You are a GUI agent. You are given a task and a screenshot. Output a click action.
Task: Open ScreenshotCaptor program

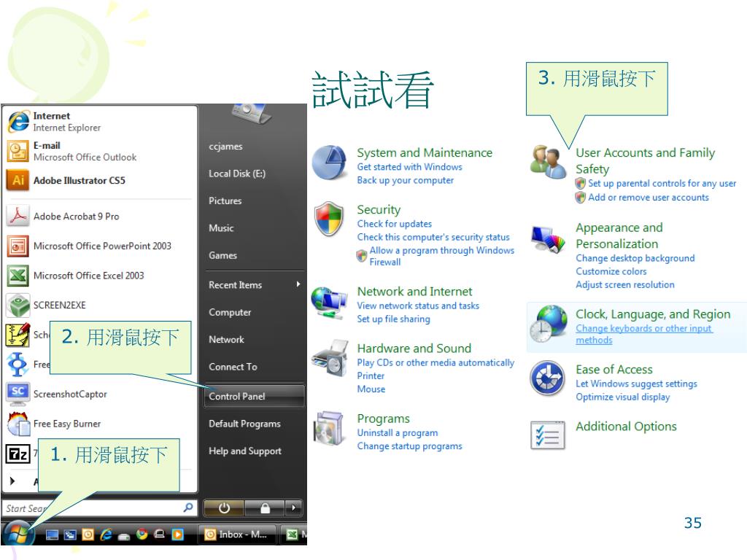click(100, 394)
